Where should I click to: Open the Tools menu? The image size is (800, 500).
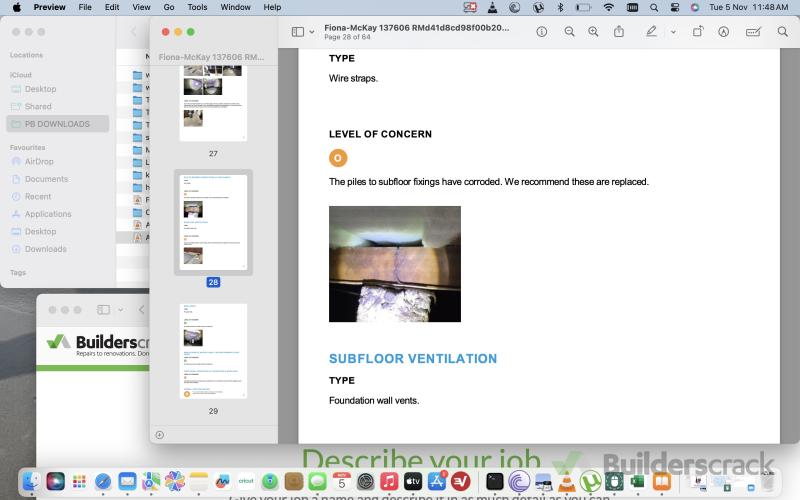click(x=197, y=7)
